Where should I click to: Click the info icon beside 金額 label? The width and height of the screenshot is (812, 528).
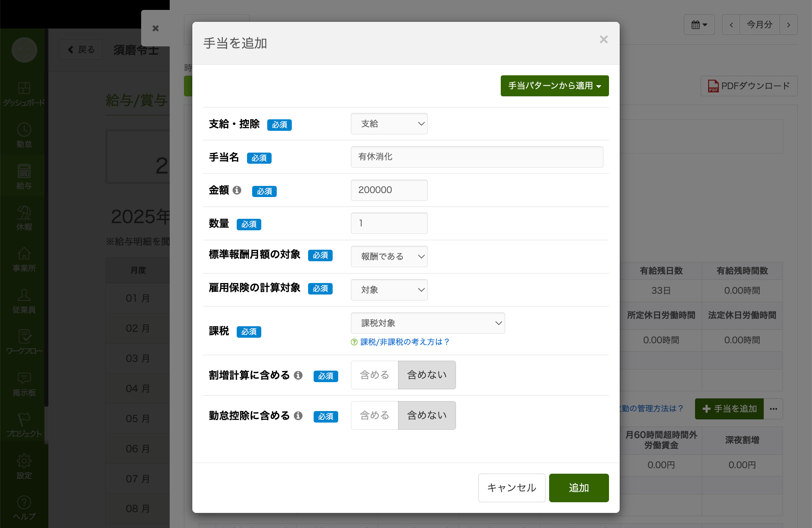237,190
